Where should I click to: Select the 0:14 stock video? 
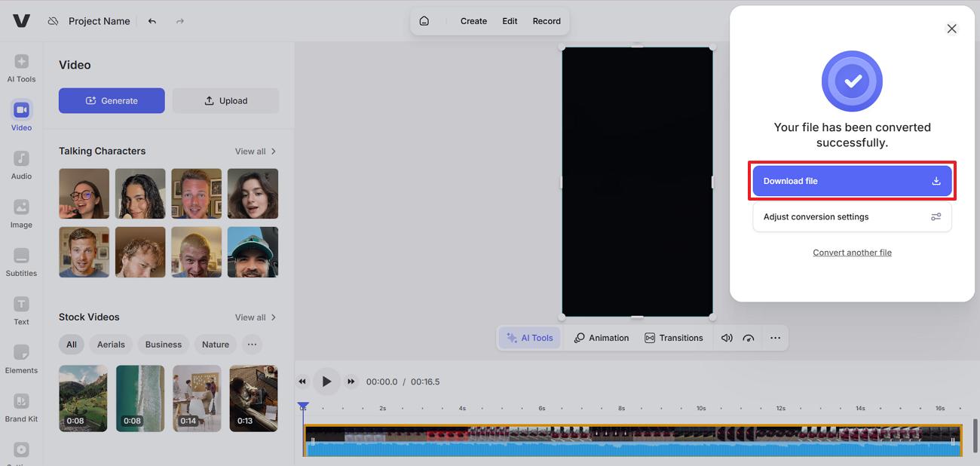(x=197, y=399)
